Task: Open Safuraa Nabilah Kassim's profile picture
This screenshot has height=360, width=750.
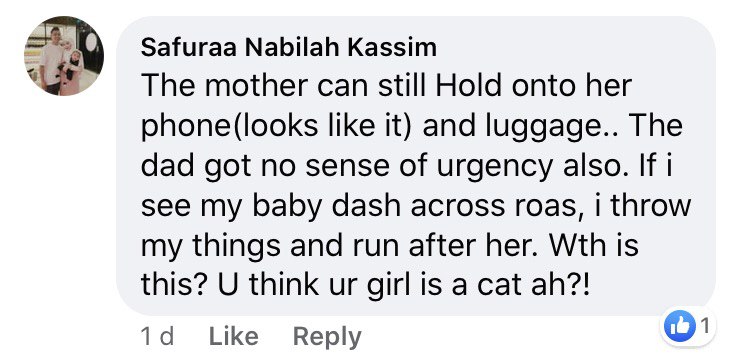Action: [64, 56]
